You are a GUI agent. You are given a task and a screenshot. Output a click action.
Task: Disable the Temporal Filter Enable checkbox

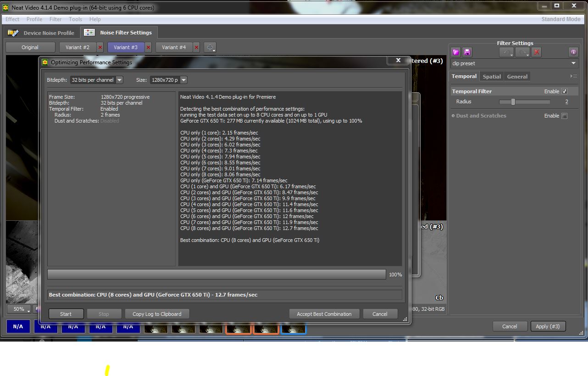point(564,91)
